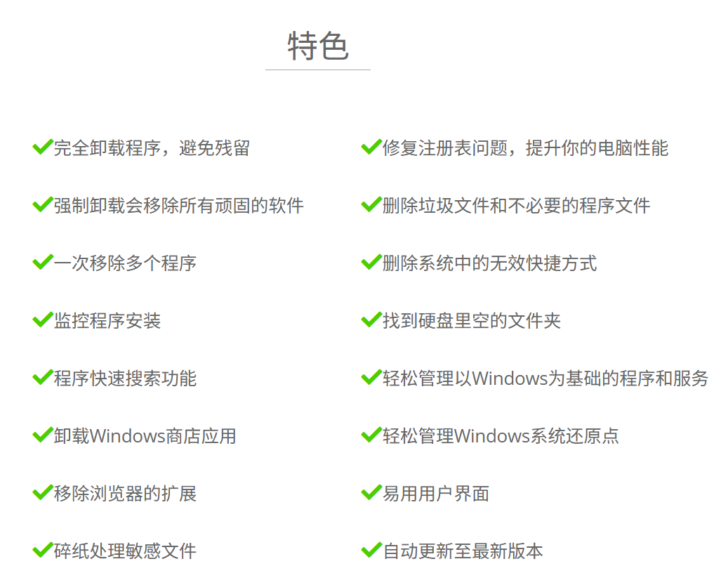This screenshot has width=728, height=585.
Task: Click the text 轻松管理以Windows为基础的程序和服务
Action: tap(545, 378)
